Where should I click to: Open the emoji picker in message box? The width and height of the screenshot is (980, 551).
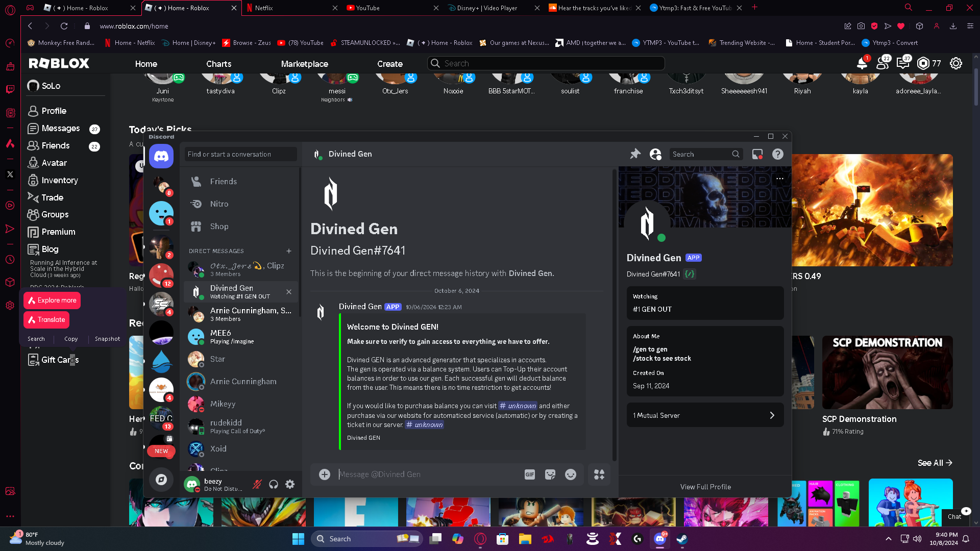point(571,474)
